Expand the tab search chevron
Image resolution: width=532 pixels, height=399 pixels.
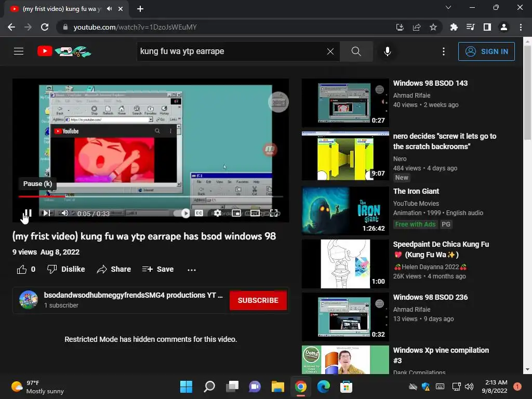[x=448, y=7]
